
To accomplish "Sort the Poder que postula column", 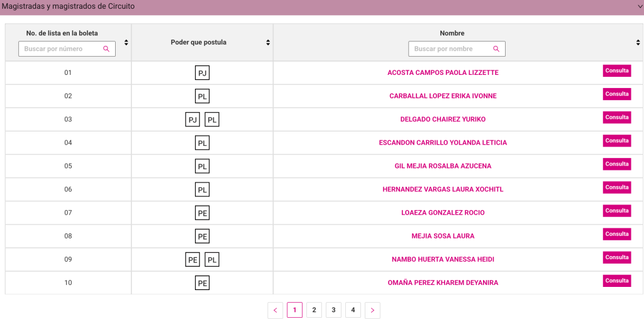I will [268, 43].
